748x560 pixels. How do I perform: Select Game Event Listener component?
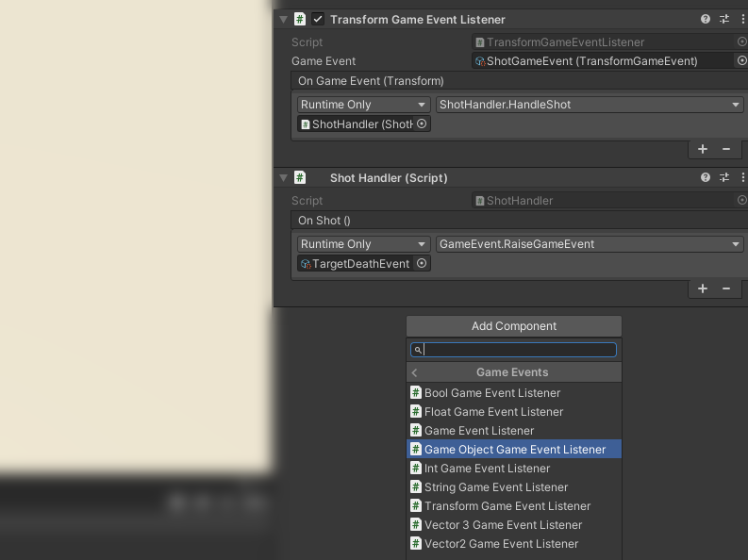coord(514,430)
